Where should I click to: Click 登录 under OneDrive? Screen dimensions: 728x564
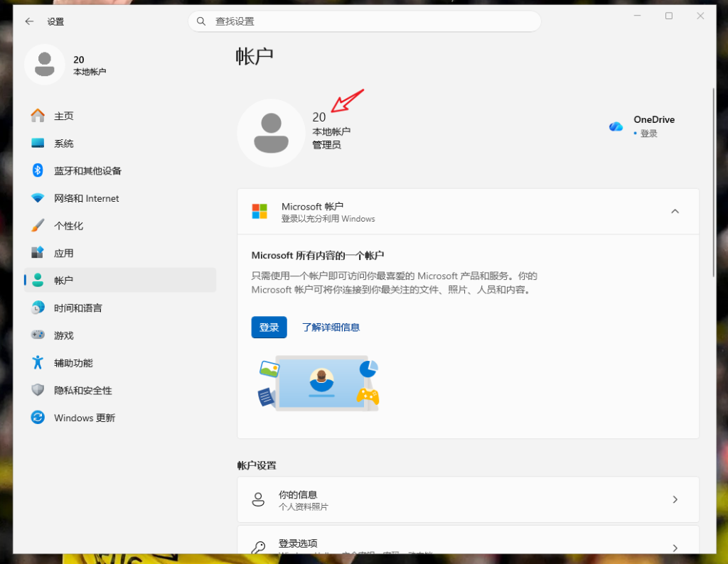pyautogui.click(x=649, y=134)
